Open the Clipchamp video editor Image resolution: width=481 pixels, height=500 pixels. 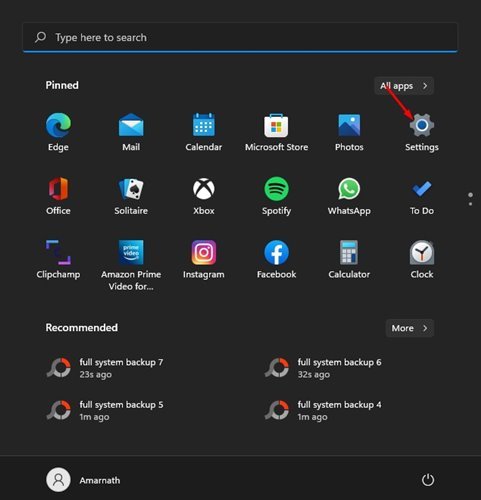coord(58,260)
